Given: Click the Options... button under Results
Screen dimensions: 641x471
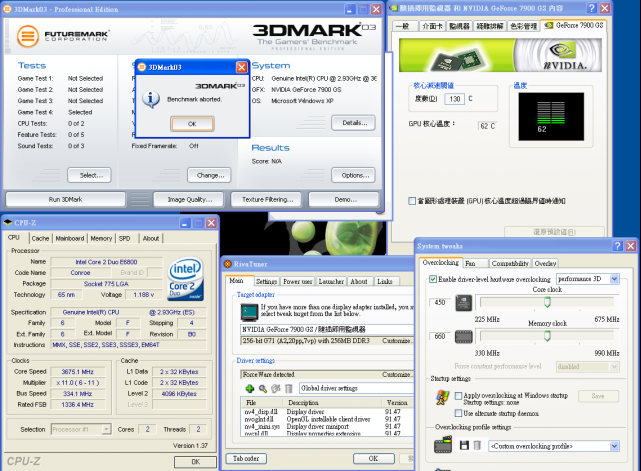Looking at the screenshot, I should pos(354,175).
